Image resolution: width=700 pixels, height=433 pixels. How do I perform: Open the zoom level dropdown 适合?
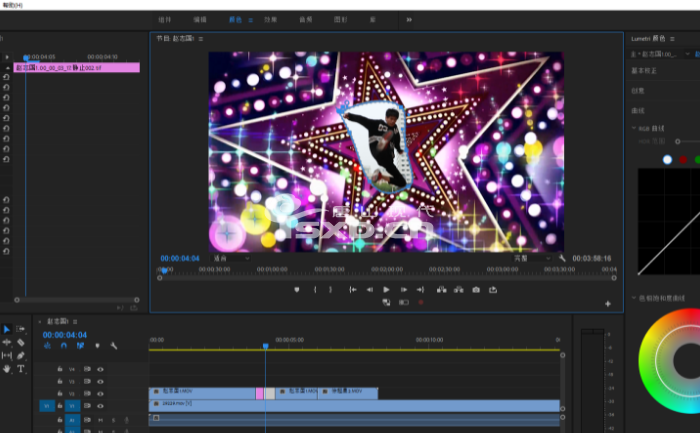pos(231,258)
